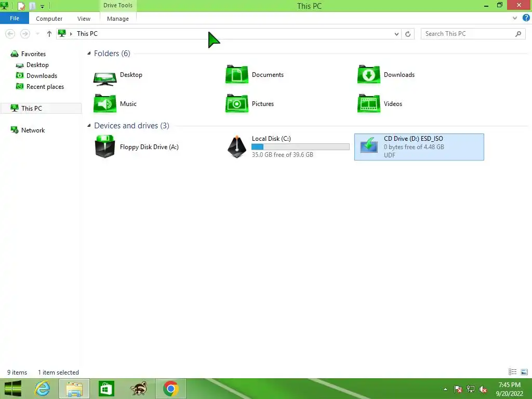The image size is (532, 399).
Task: Select This PC in the navigation pane
Action: click(x=41, y=108)
